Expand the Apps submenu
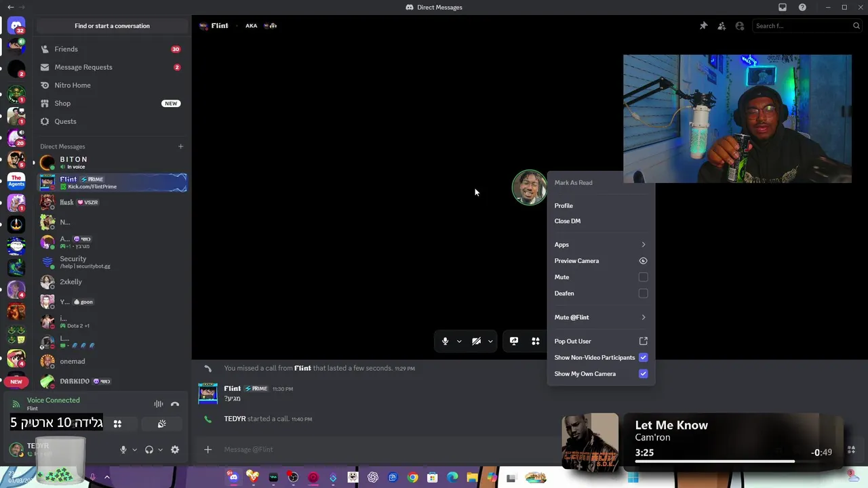 [601, 245]
